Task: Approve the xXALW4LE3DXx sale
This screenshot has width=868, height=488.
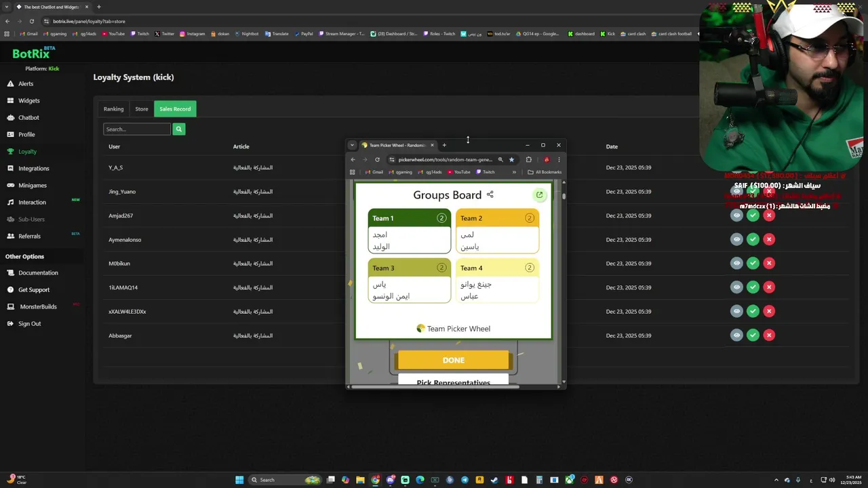Action: [753, 311]
